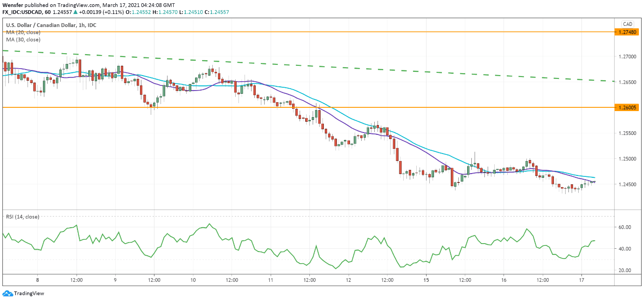Click the Wensfer author name in header
Screen dimensions: 644x301
click(x=12, y=5)
